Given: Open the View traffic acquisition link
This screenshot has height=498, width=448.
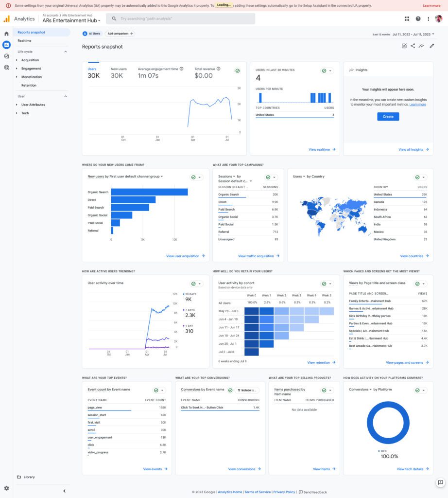Looking at the screenshot, I should coord(259,256).
